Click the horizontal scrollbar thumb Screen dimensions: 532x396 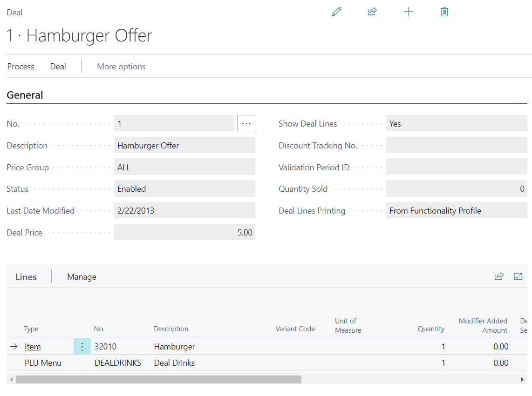pyautogui.click(x=158, y=380)
